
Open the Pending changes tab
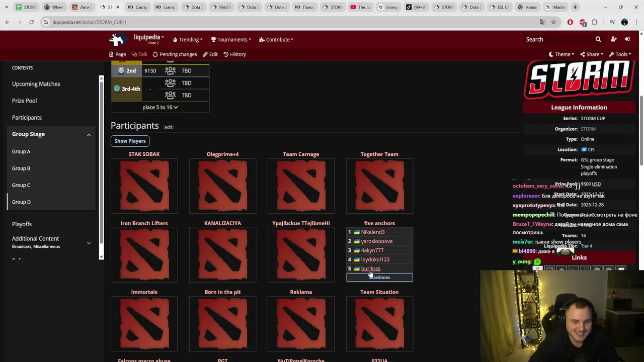[x=175, y=54]
